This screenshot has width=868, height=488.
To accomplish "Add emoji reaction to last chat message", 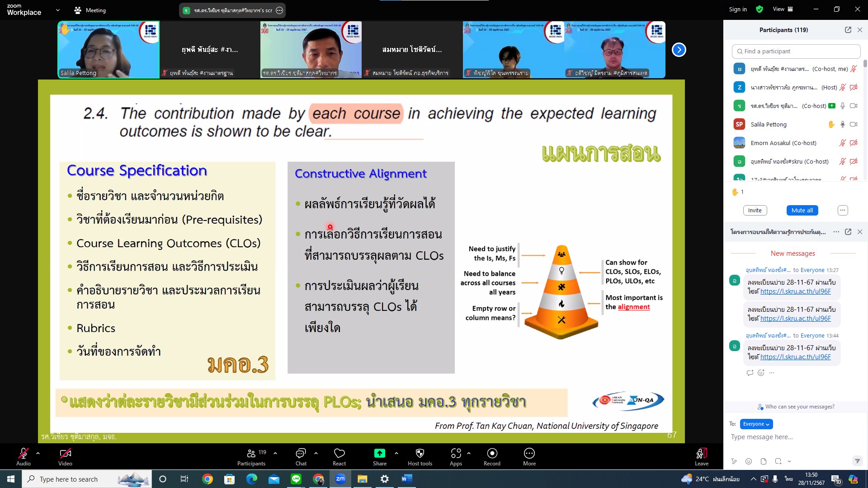I will [x=761, y=373].
